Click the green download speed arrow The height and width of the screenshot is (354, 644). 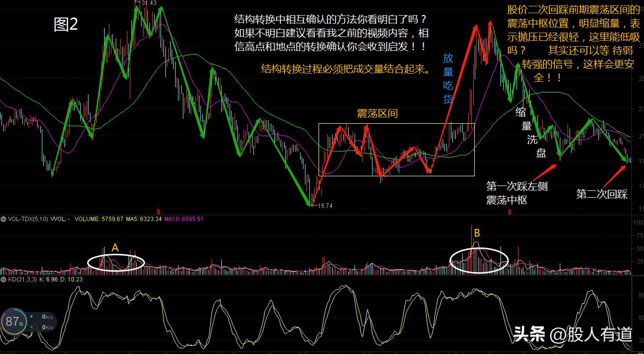pyautogui.click(x=32, y=328)
